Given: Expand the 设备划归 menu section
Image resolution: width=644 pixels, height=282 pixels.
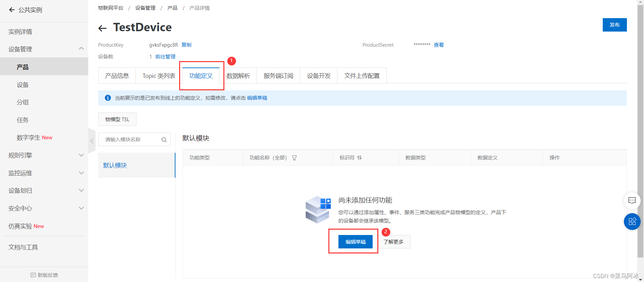Looking at the screenshot, I should click(x=81, y=190).
